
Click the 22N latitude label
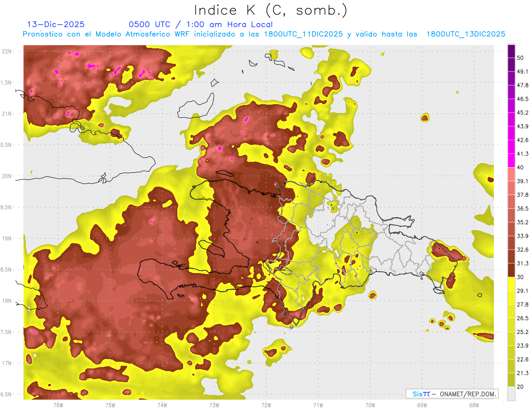(x=7, y=51)
